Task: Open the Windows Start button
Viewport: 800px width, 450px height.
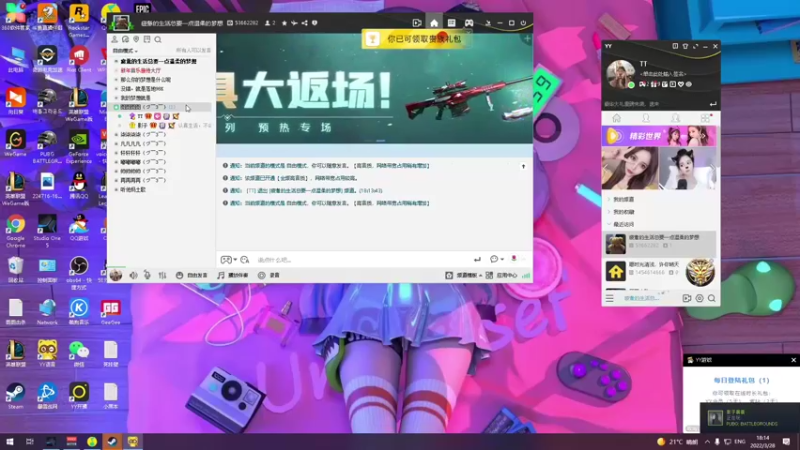Action: coord(9,441)
